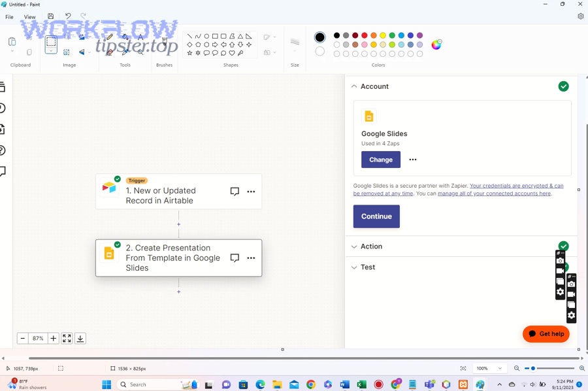Pick the red color swatch
This screenshot has height=391, width=588.
tap(364, 35)
